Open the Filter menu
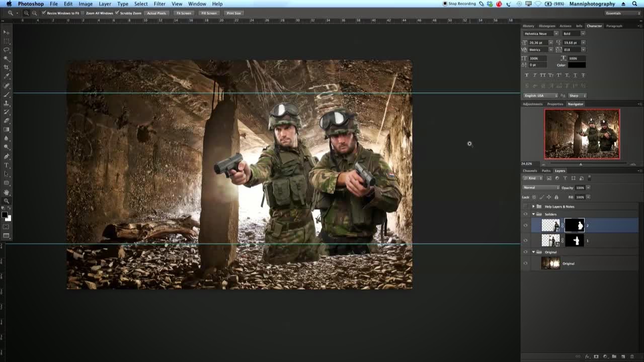This screenshot has width=644, height=362. (159, 4)
